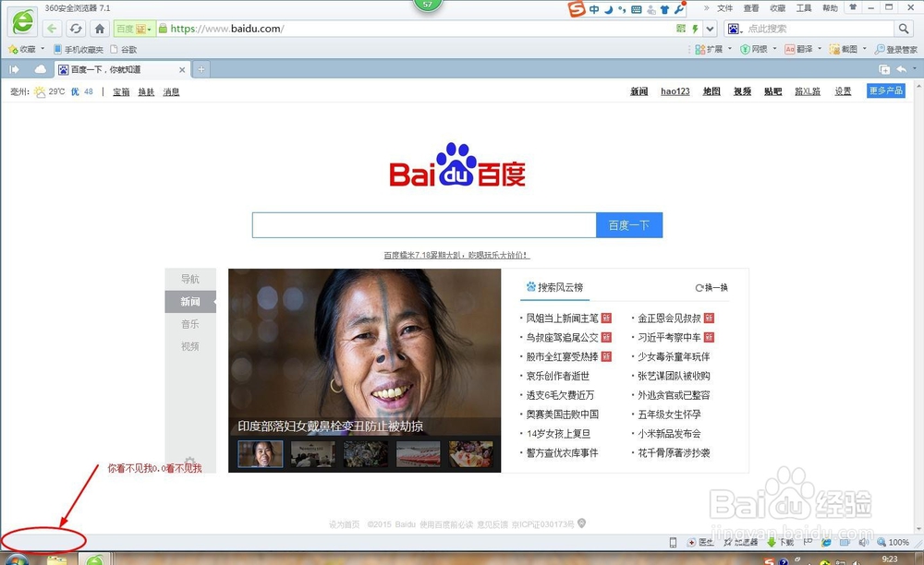
Task: Select the 导航 side tab
Action: coord(190,279)
